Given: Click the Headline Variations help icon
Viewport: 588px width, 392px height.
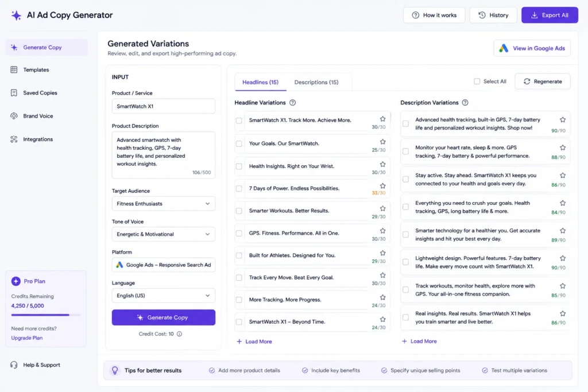Looking at the screenshot, I should 292,103.
